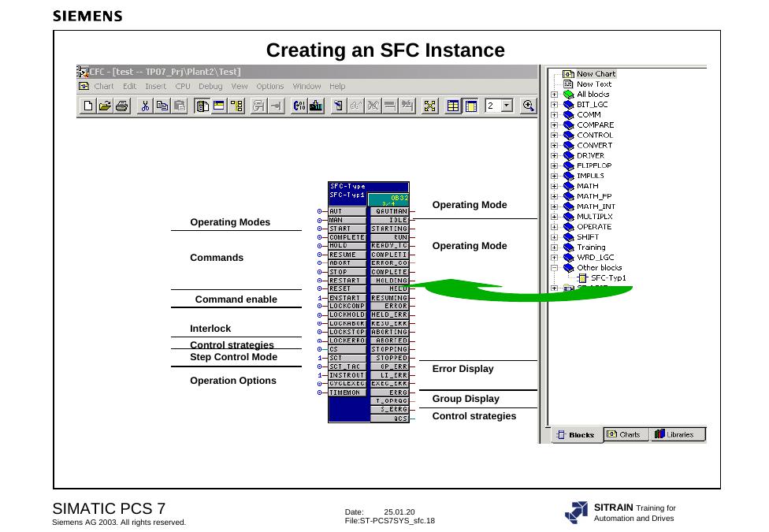Open the Debug menu
This screenshot has width=769, height=532.
[x=210, y=87]
